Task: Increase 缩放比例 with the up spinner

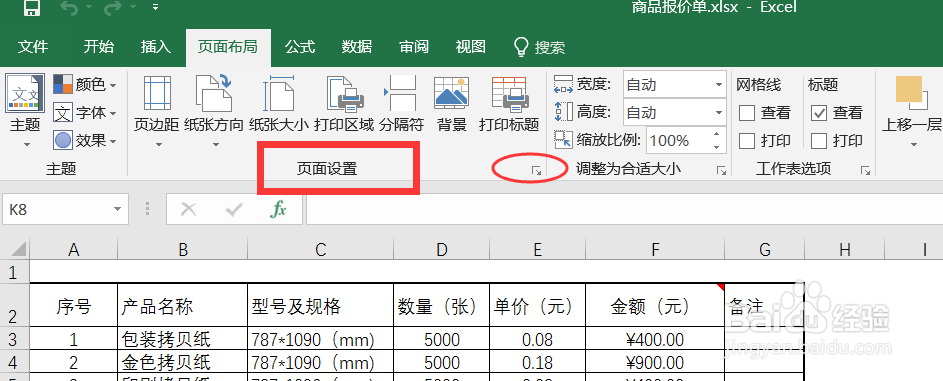Action: (x=717, y=135)
